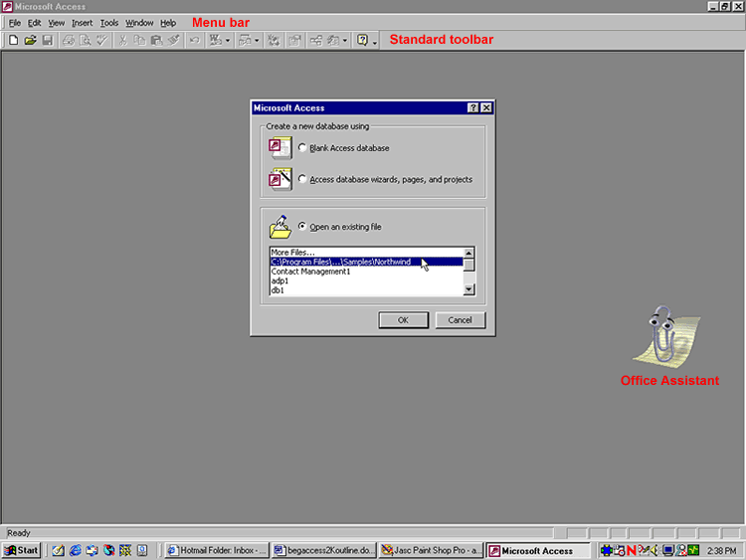Select the Open an existing file radio button
The height and width of the screenshot is (560, 746).
(x=302, y=227)
